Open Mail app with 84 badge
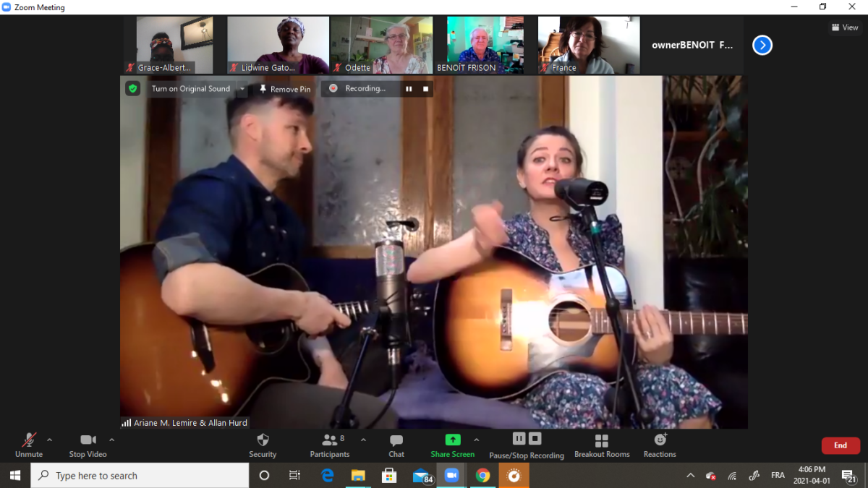Image resolution: width=868 pixels, height=488 pixels. point(422,476)
